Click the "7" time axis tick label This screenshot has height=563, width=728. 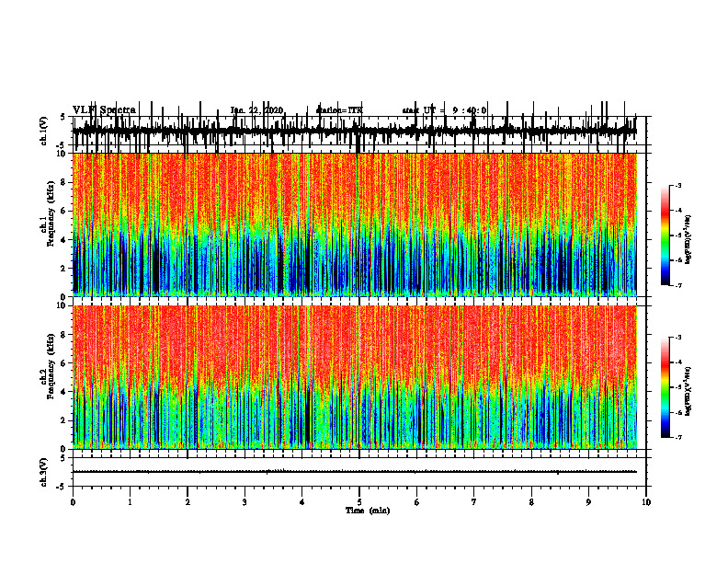tap(474, 502)
